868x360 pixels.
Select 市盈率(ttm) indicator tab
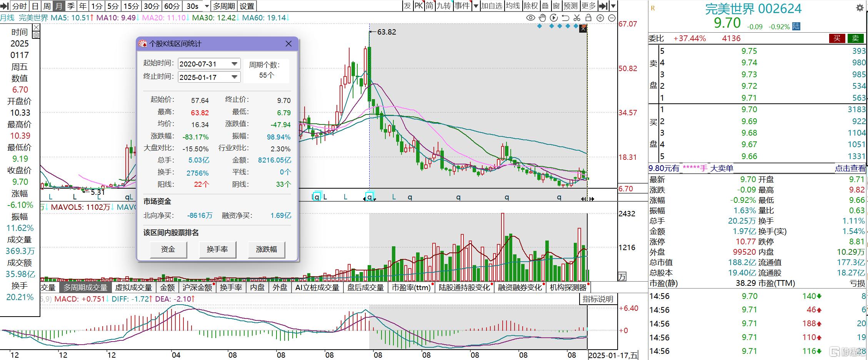pos(411,287)
